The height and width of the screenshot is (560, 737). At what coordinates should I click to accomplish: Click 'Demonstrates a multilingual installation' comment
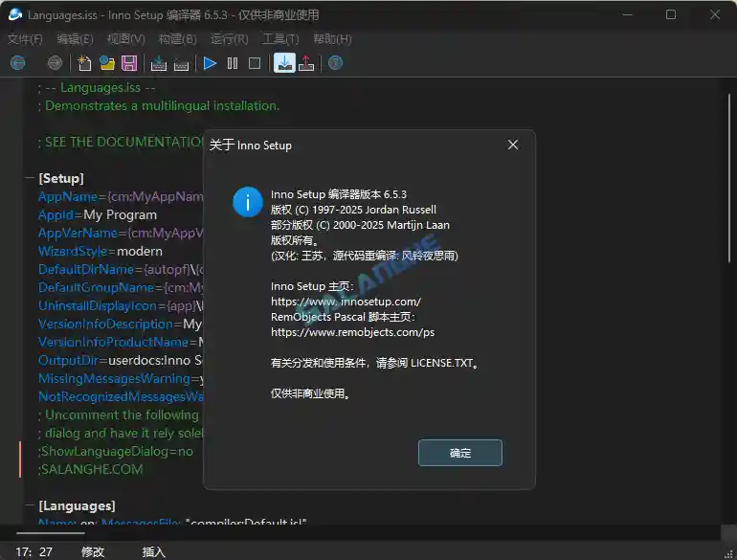[x=159, y=106]
